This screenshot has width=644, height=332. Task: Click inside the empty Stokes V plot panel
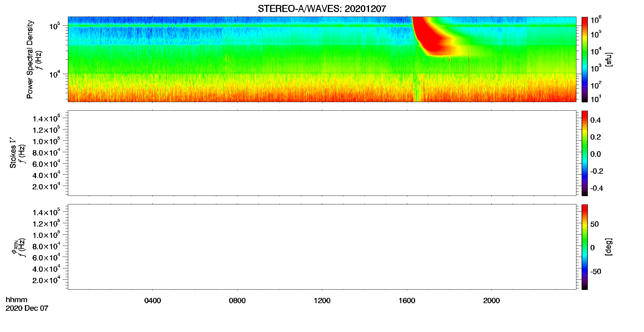tap(322, 153)
